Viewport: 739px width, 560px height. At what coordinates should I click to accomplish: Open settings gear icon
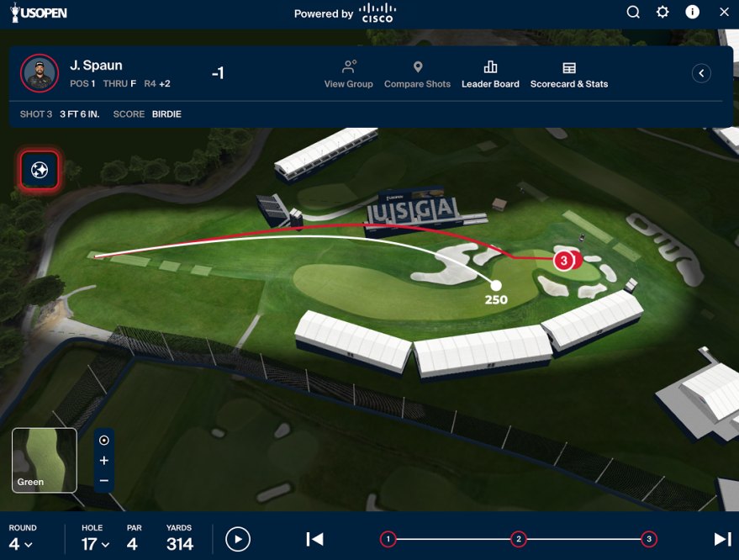662,12
